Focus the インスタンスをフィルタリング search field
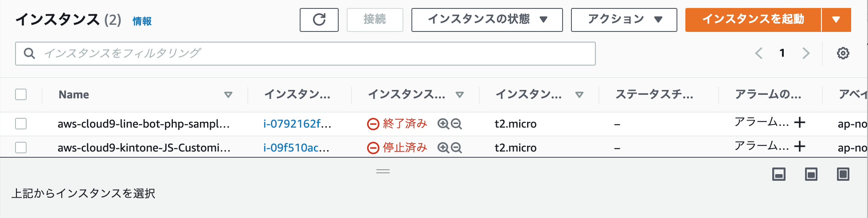 click(305, 54)
